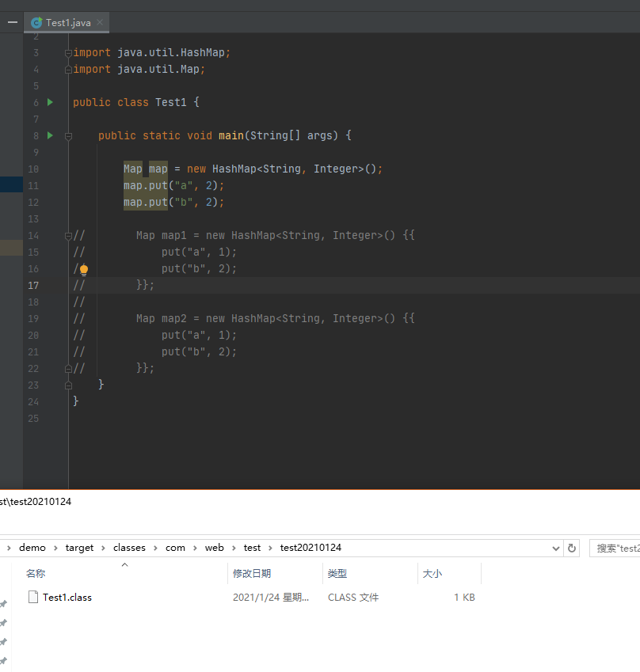Click the 'CLASS 文件' type cell
The height and width of the screenshot is (672, 640).
click(x=353, y=598)
